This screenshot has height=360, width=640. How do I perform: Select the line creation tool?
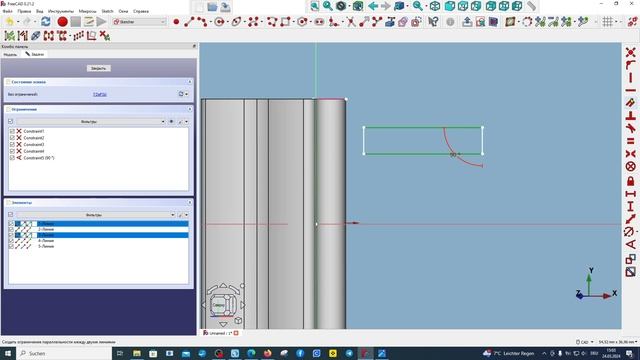click(189, 22)
